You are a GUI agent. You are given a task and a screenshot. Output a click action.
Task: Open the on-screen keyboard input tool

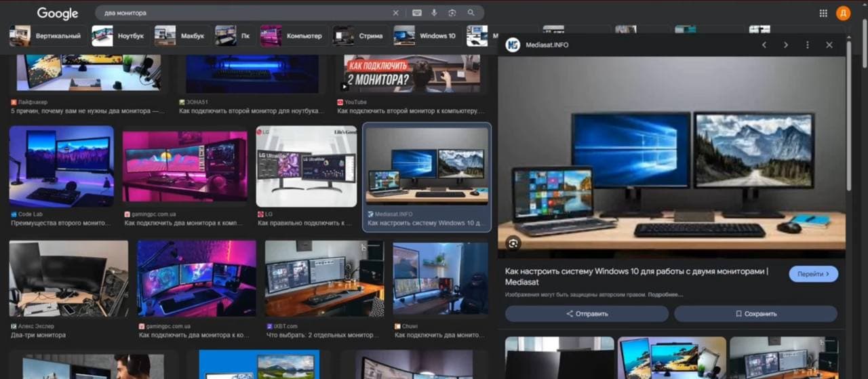(416, 13)
